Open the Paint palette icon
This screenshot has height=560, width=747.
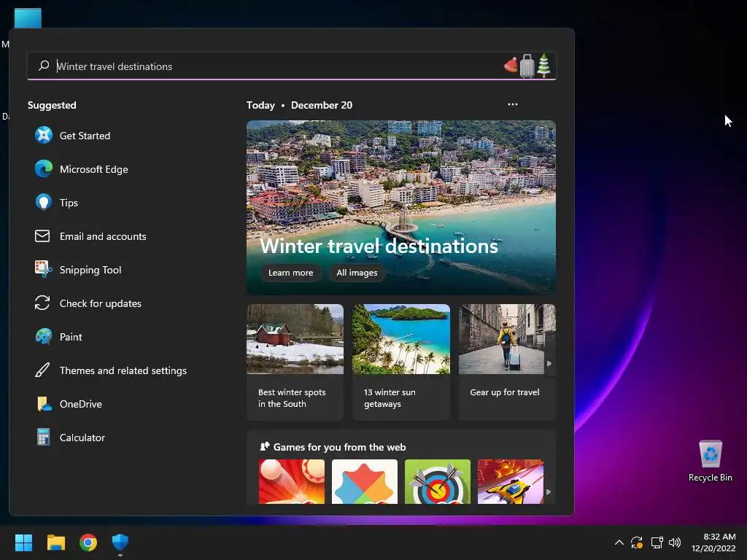[x=43, y=337]
